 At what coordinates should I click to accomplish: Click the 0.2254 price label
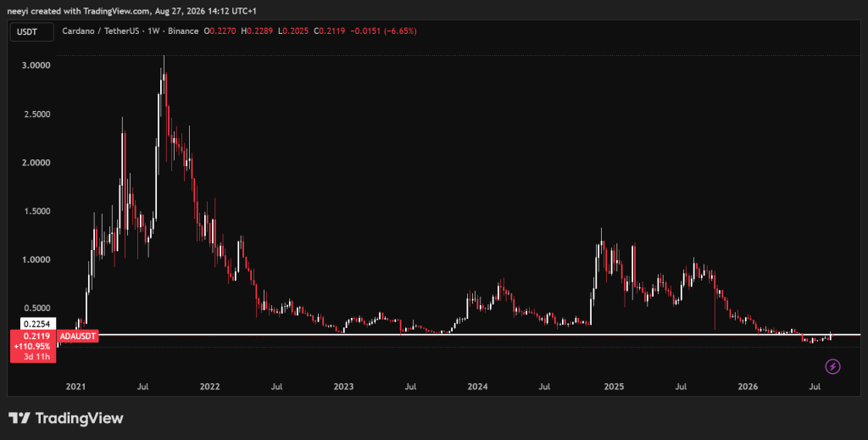(38, 325)
